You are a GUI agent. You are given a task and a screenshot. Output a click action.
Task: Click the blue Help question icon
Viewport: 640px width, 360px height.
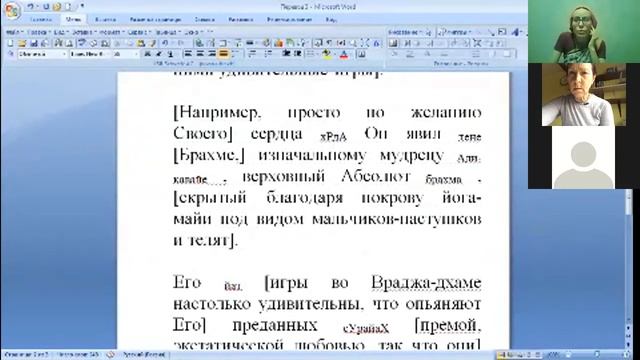pyautogui.click(x=377, y=43)
